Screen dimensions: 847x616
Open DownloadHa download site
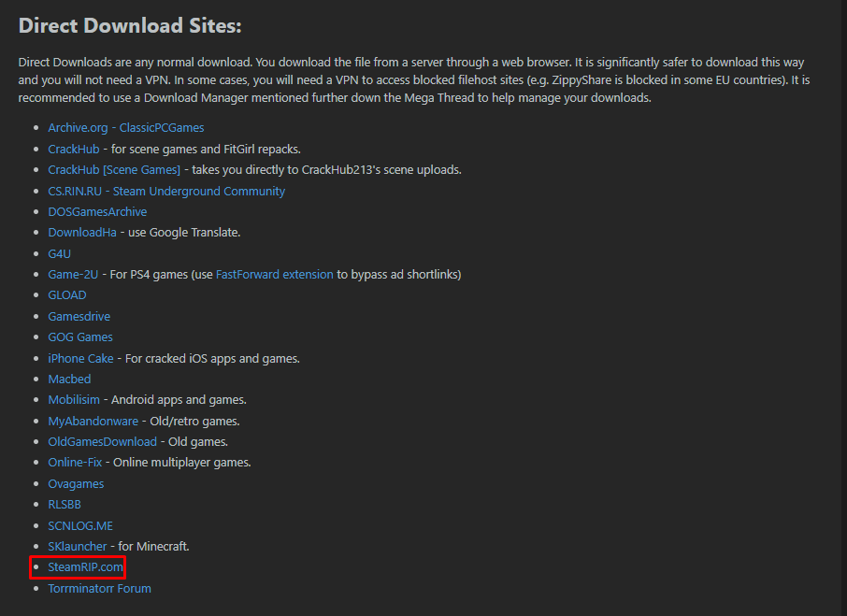[x=82, y=232]
